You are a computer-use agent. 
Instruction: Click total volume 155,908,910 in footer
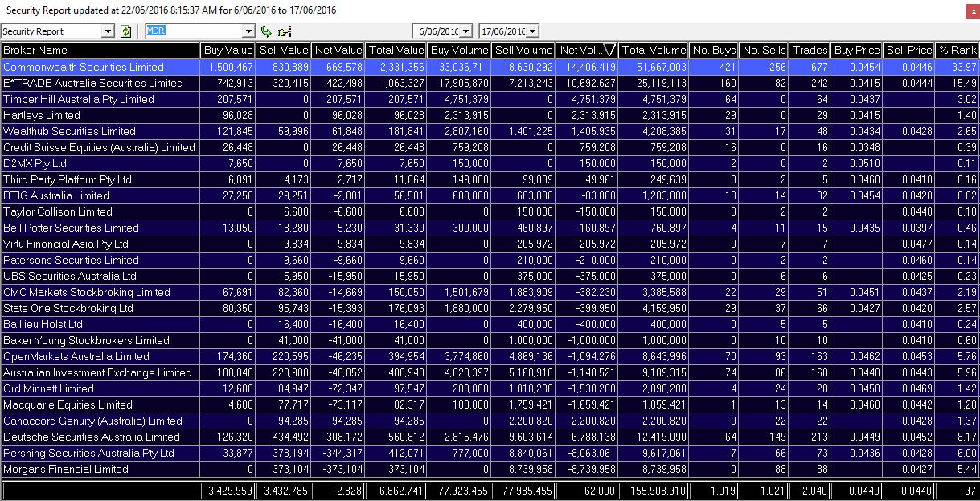coord(654,491)
